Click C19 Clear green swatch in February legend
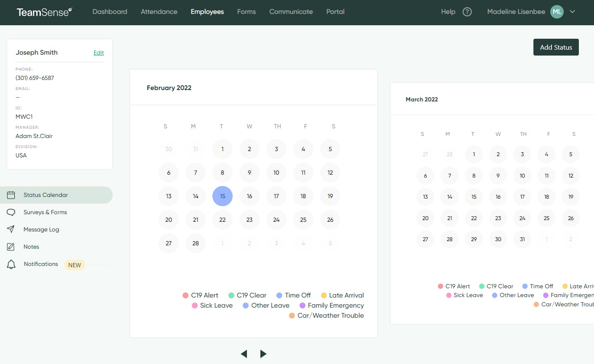 click(231, 295)
